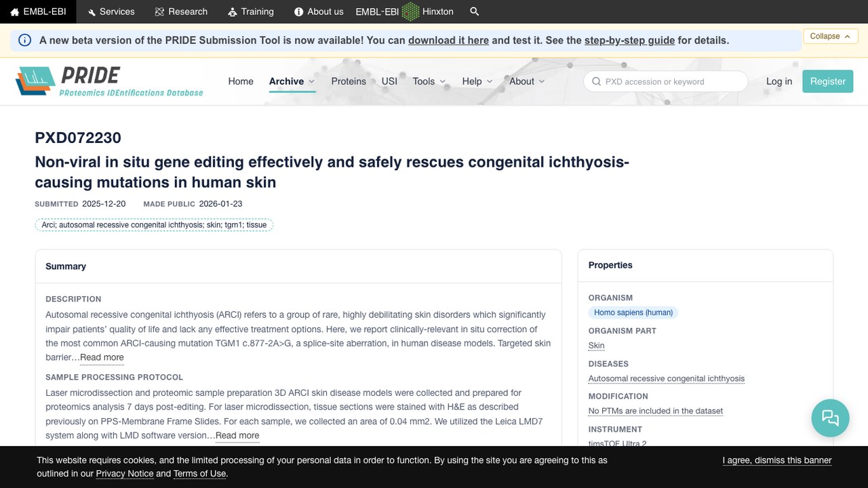Image resolution: width=868 pixels, height=488 pixels.
Task: Expand the Help dropdown menu
Action: point(477,81)
